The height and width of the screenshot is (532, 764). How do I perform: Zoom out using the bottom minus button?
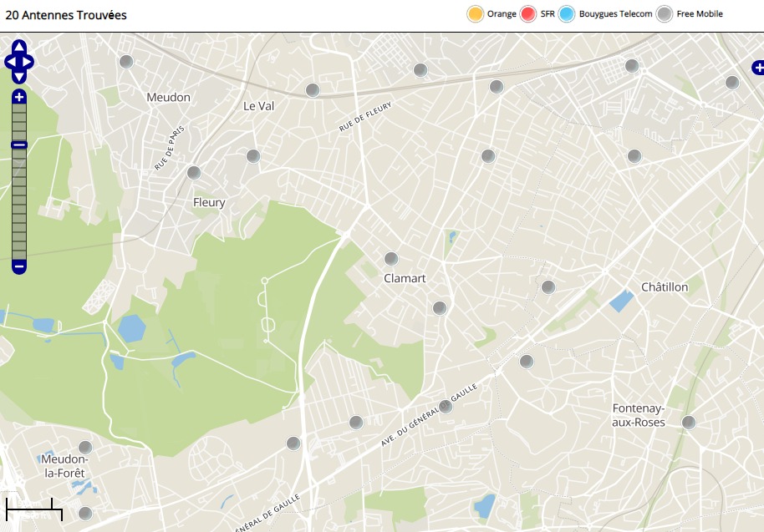19,267
